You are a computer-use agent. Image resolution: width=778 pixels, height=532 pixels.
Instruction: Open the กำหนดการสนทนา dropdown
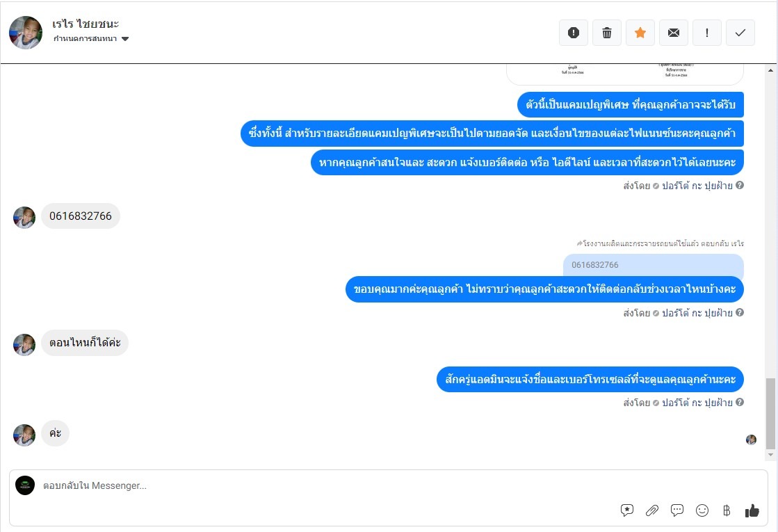(x=91, y=39)
